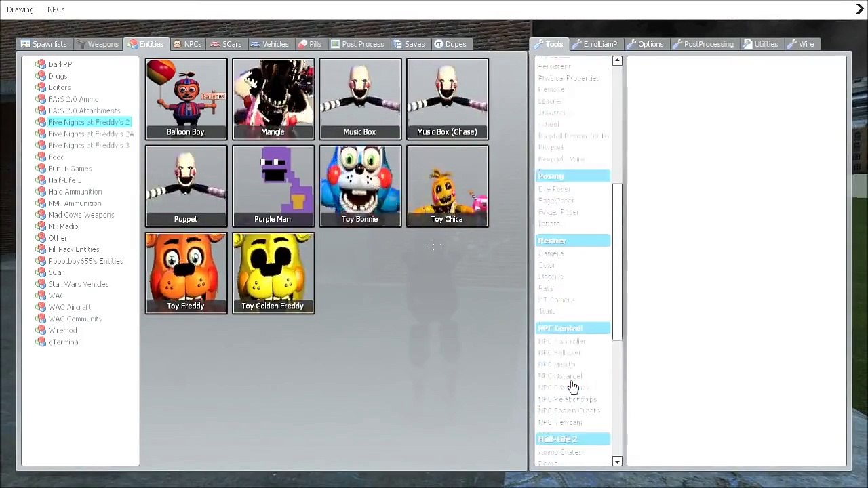
Task: Spawn the Toy Golden Freddy entity
Action: point(273,273)
